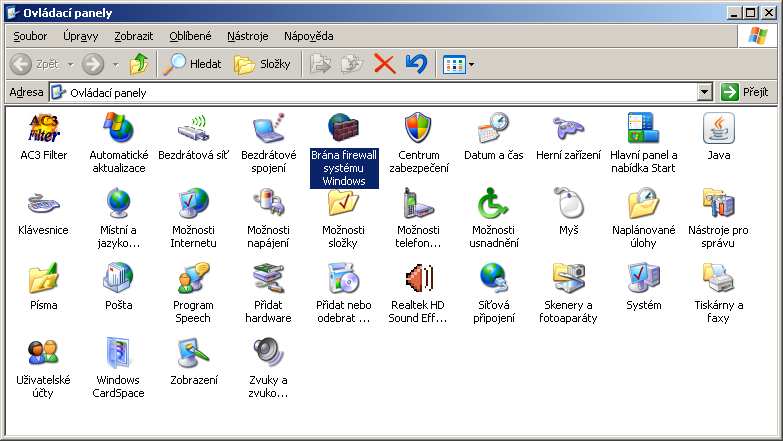Click the Adresa field text Ovládací panely

[108, 93]
